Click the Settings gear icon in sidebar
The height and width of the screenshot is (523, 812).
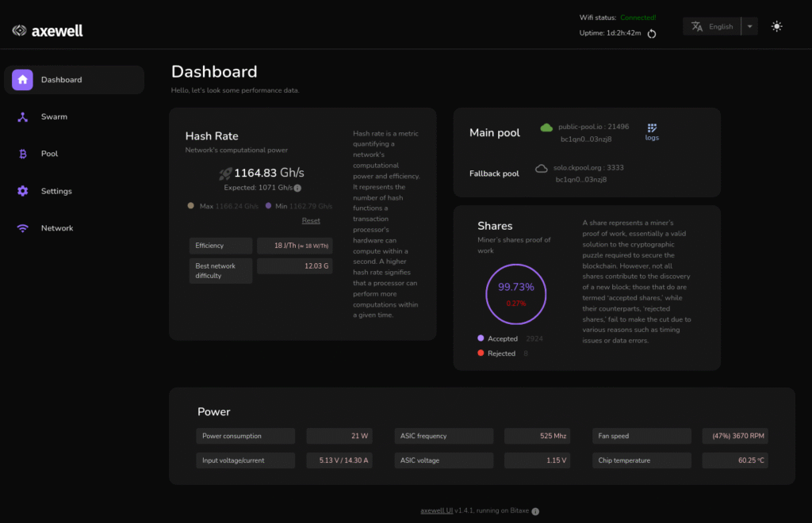pyautogui.click(x=23, y=191)
